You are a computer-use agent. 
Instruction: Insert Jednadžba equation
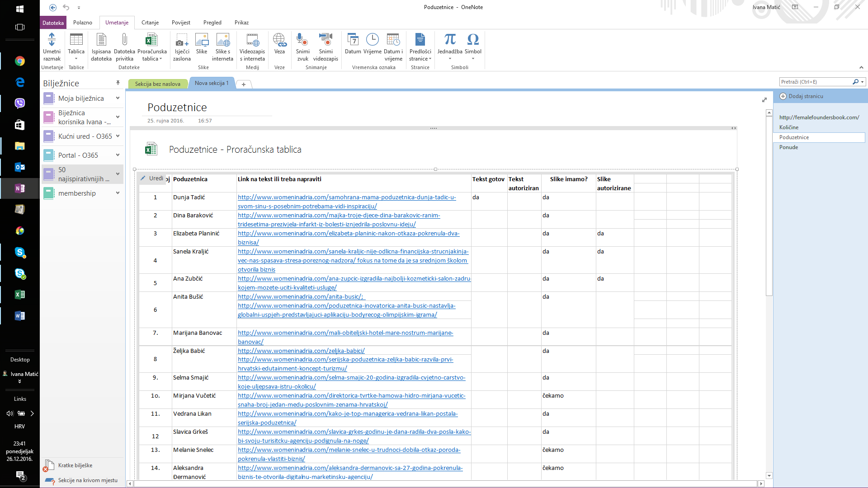450,47
